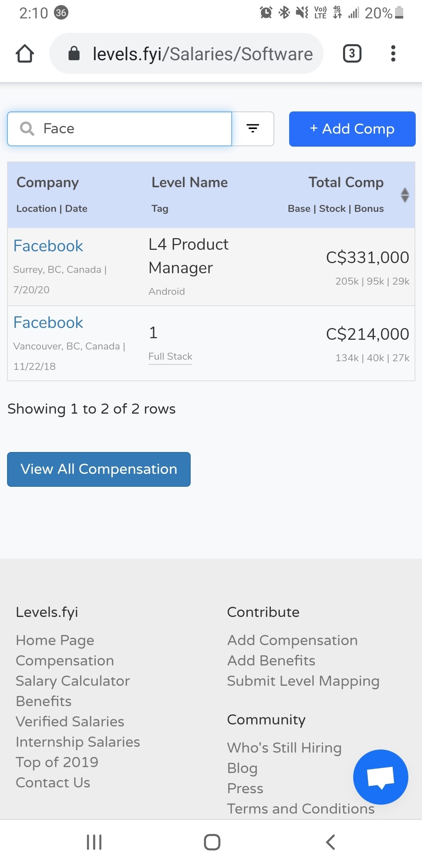Focus the search field containing Face
Screen dimensions: 422x868
click(120, 129)
